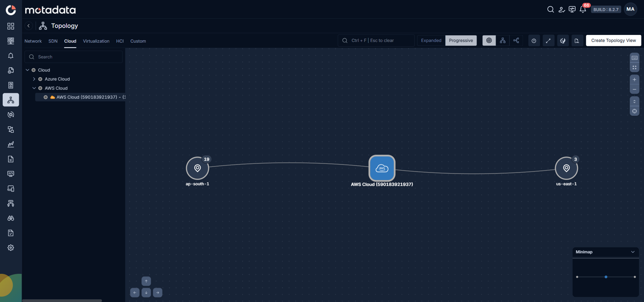The width and height of the screenshot is (644, 302).
Task: Pan canvas up with arrow button
Action: 146,281
